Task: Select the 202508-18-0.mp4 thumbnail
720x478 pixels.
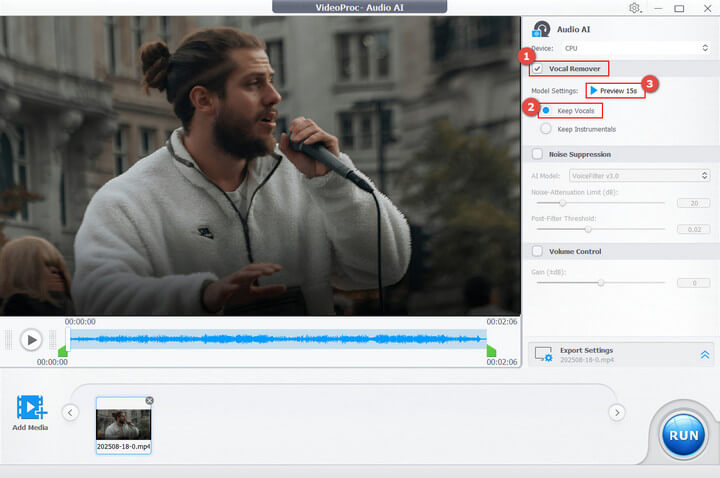Action: tap(124, 424)
